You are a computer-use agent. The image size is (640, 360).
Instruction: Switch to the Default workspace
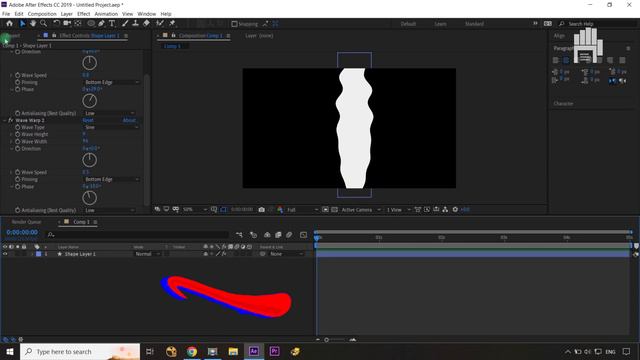click(x=408, y=24)
